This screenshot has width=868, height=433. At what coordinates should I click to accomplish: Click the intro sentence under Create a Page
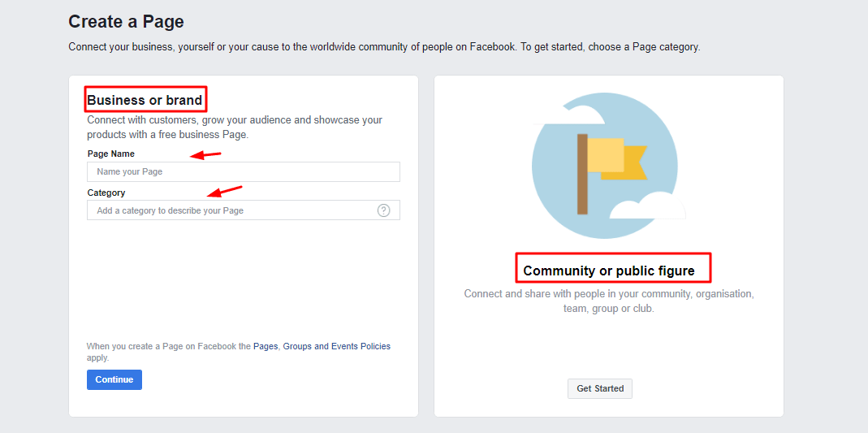(384, 47)
